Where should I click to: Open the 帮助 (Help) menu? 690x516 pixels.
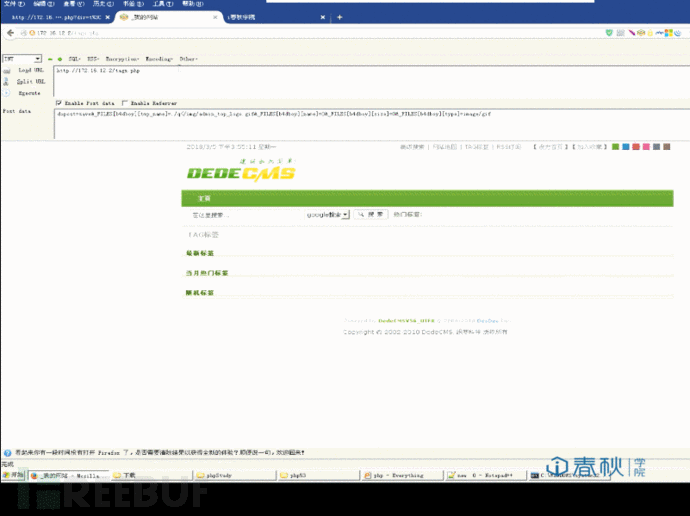(x=193, y=4)
